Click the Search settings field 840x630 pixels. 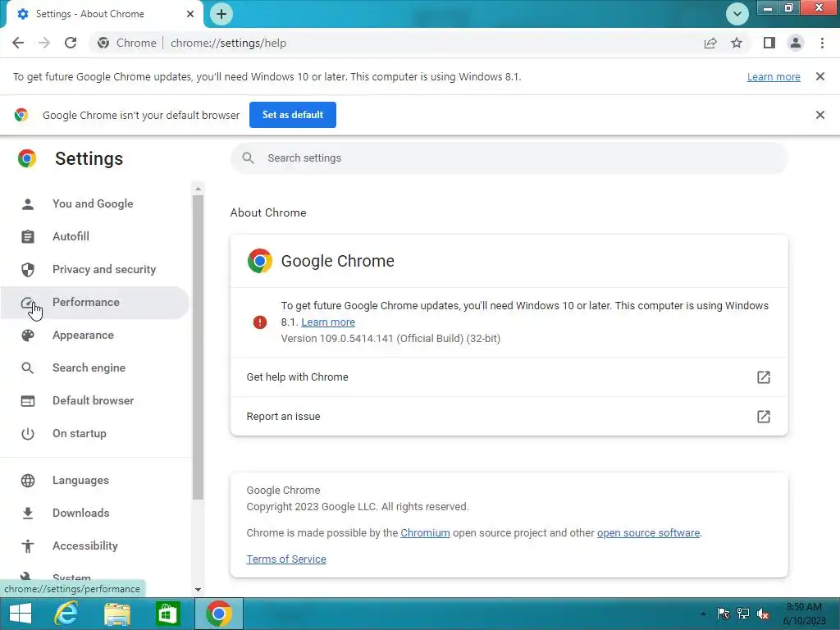tap(509, 158)
